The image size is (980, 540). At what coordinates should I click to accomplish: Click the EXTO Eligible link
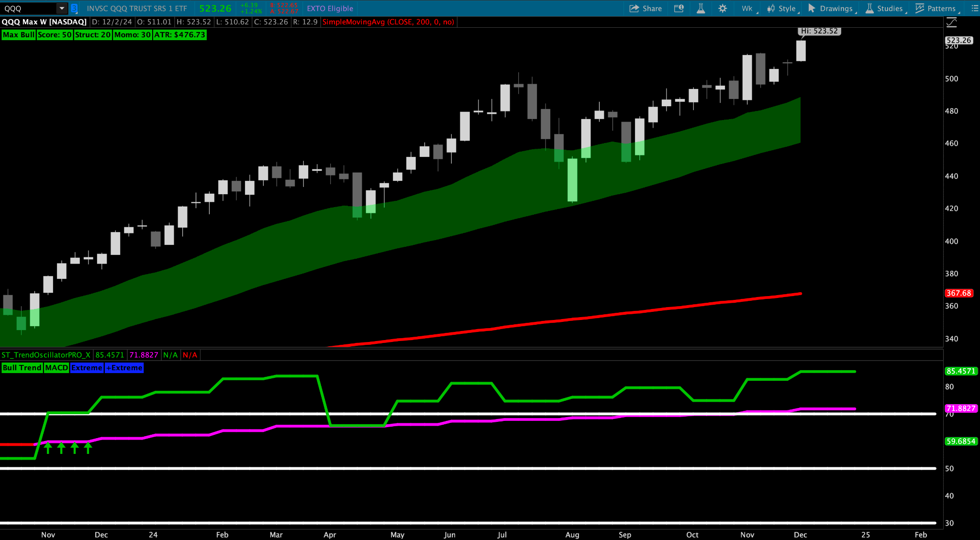[x=330, y=8]
